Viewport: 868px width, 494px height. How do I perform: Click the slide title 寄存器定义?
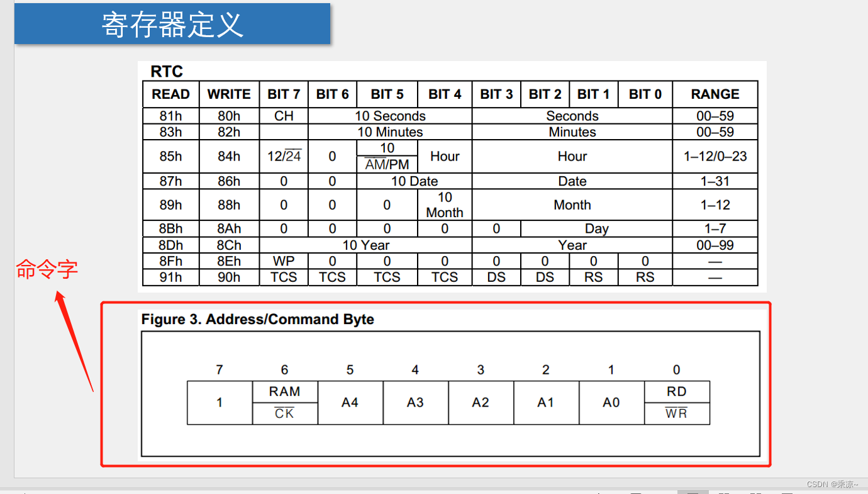click(172, 25)
